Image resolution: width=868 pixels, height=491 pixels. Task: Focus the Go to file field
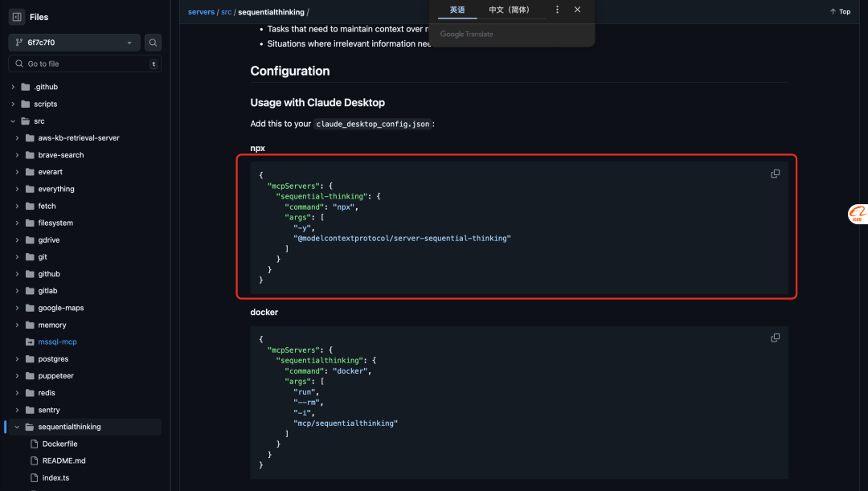[x=84, y=63]
